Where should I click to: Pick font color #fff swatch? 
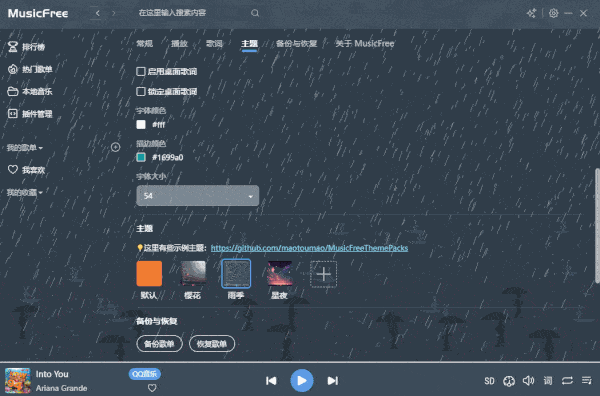(x=141, y=124)
